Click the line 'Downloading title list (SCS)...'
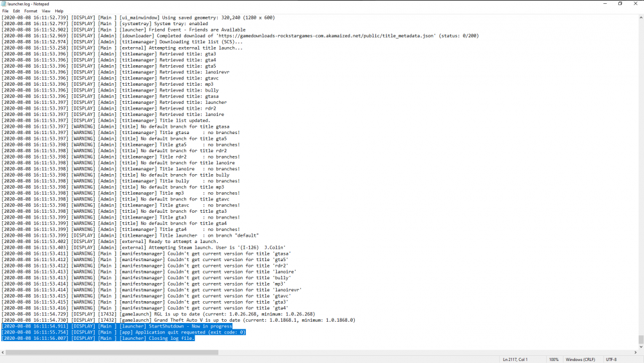The width and height of the screenshot is (644, 363). tap(122, 42)
